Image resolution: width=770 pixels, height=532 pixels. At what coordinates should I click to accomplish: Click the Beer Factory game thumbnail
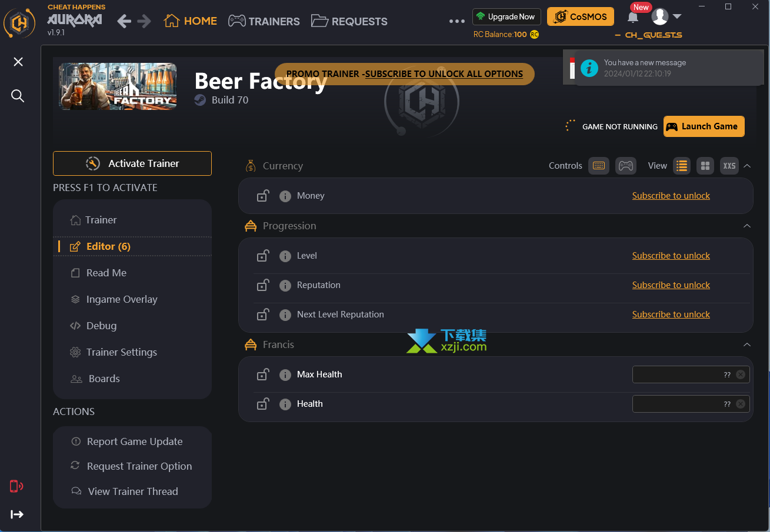(x=118, y=86)
